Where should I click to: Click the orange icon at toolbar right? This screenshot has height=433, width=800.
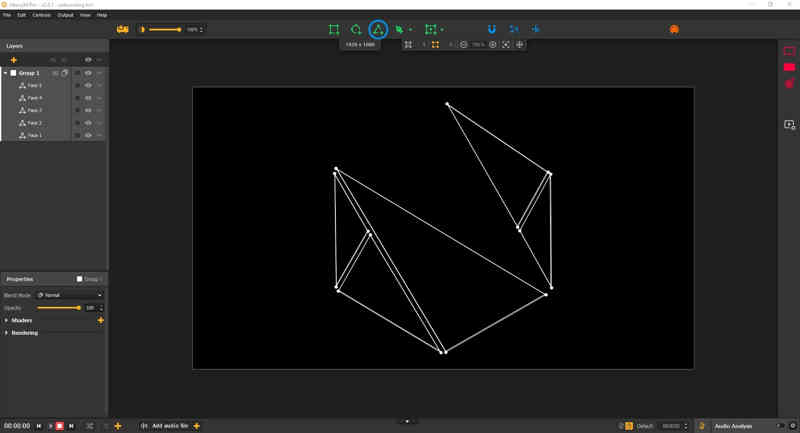674,30
